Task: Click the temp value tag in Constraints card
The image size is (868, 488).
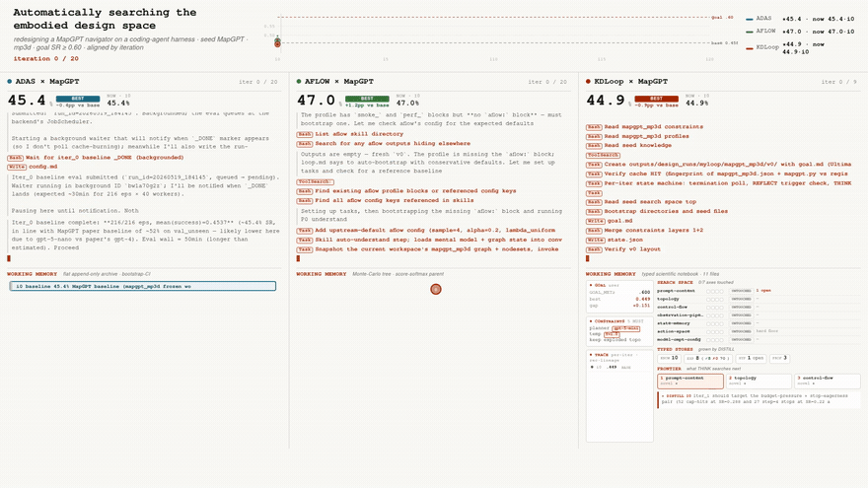Action: click(x=612, y=334)
